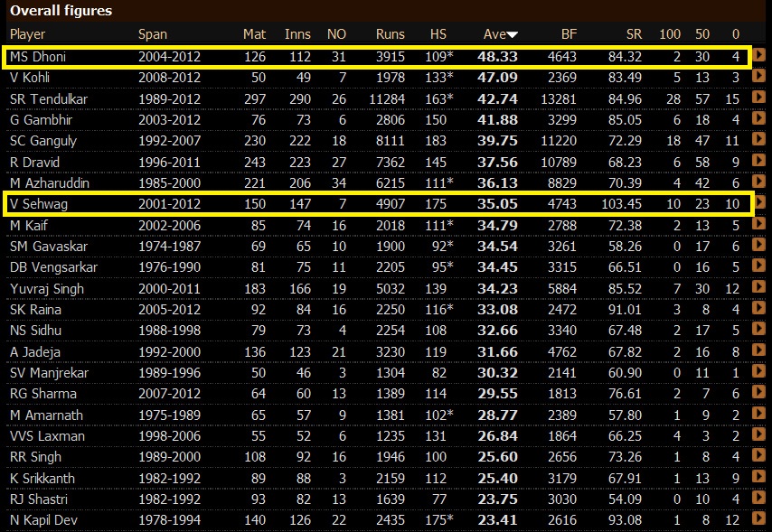Sort by the Runs column header

[390, 34]
